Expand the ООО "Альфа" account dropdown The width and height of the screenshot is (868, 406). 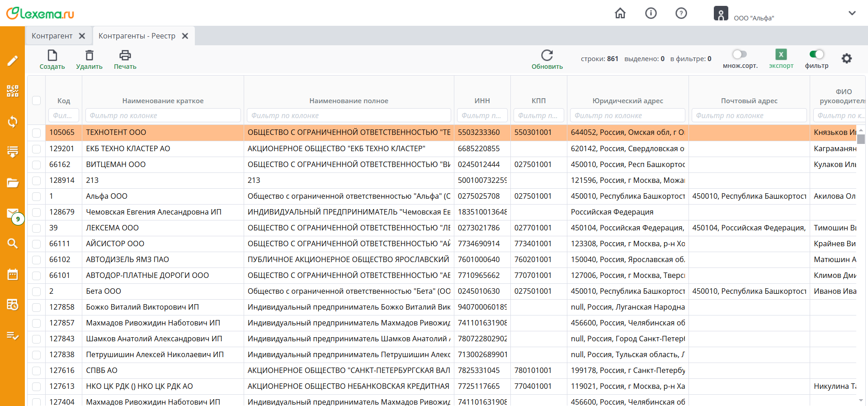coord(852,13)
